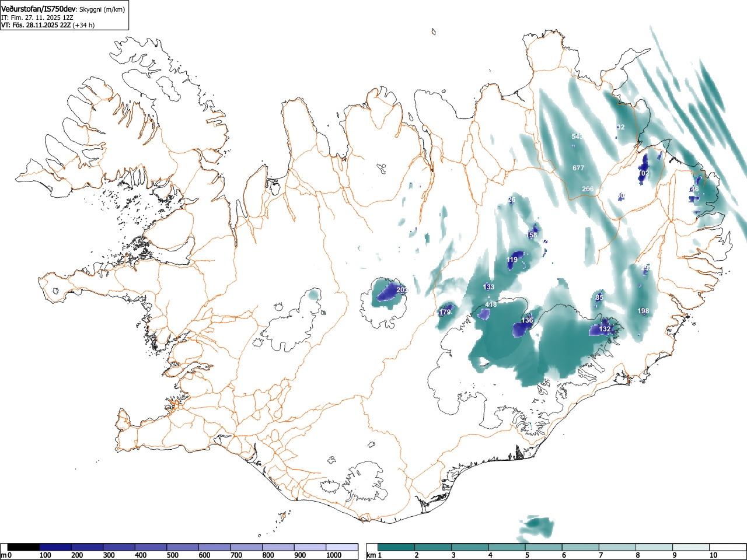Viewport: 747px width, 560px height.
Task: Click the '700' tick label in the metre legend
Action: (x=236, y=555)
